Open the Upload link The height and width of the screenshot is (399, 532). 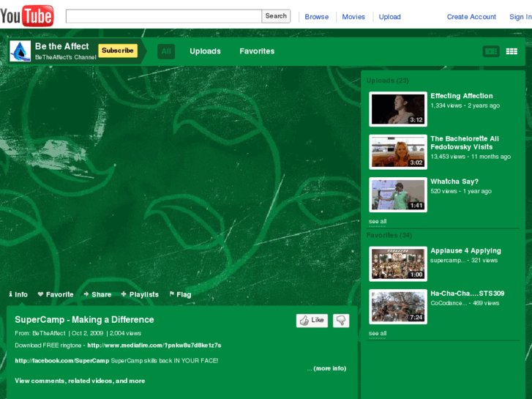point(389,17)
